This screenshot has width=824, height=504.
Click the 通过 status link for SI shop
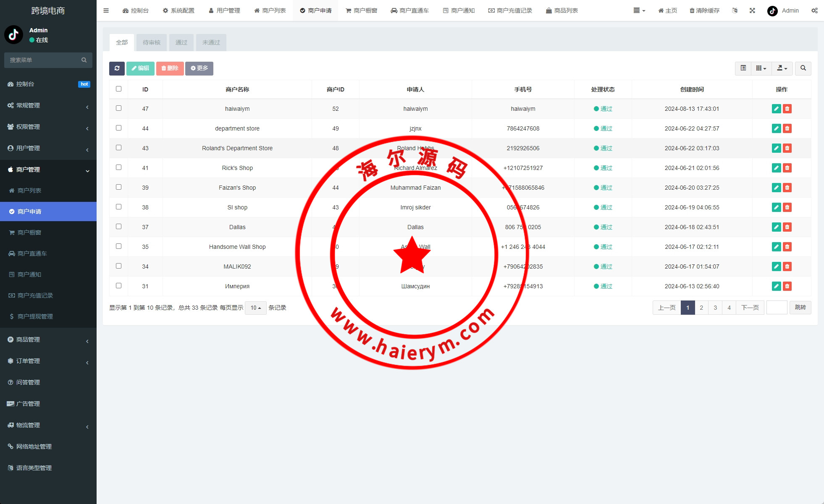pyautogui.click(x=606, y=207)
